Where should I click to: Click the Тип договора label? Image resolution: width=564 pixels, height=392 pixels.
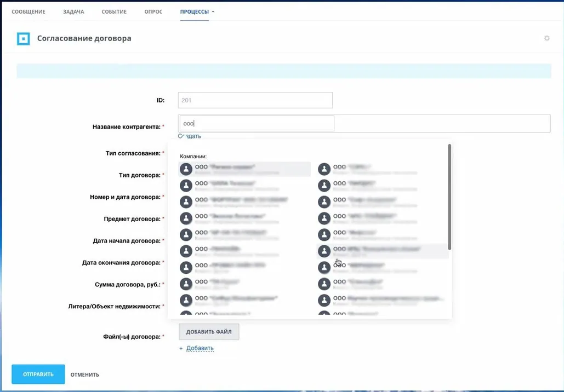[140, 175]
